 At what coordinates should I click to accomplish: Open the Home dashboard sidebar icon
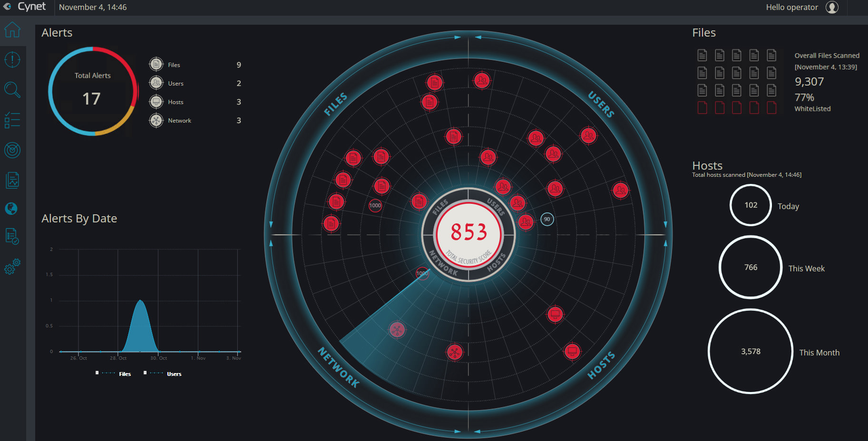(12, 30)
